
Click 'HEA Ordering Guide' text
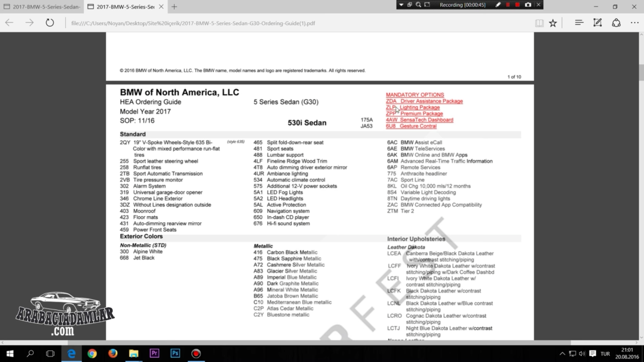click(150, 102)
